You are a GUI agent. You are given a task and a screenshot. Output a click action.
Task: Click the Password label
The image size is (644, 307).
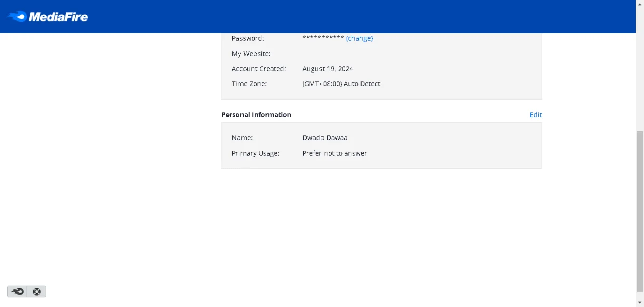tap(248, 38)
